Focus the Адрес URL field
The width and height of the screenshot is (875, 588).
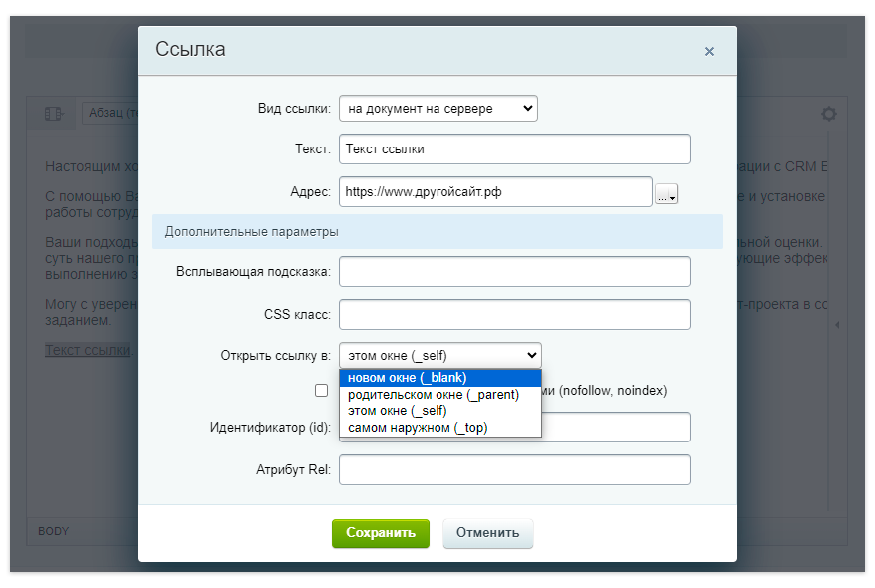(x=495, y=191)
